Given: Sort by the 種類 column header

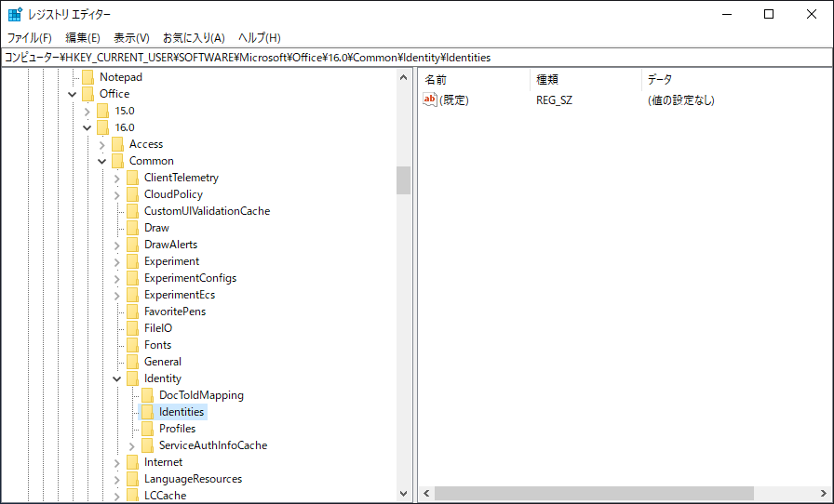Looking at the screenshot, I should pyautogui.click(x=585, y=80).
